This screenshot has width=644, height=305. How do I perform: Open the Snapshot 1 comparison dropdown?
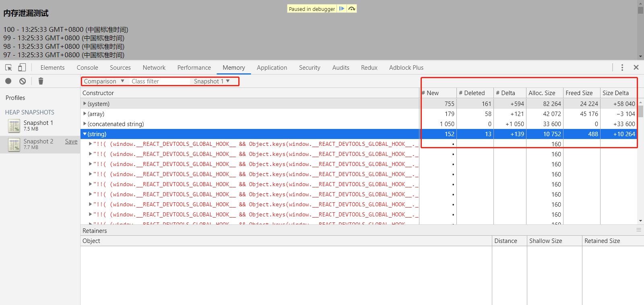coord(211,81)
